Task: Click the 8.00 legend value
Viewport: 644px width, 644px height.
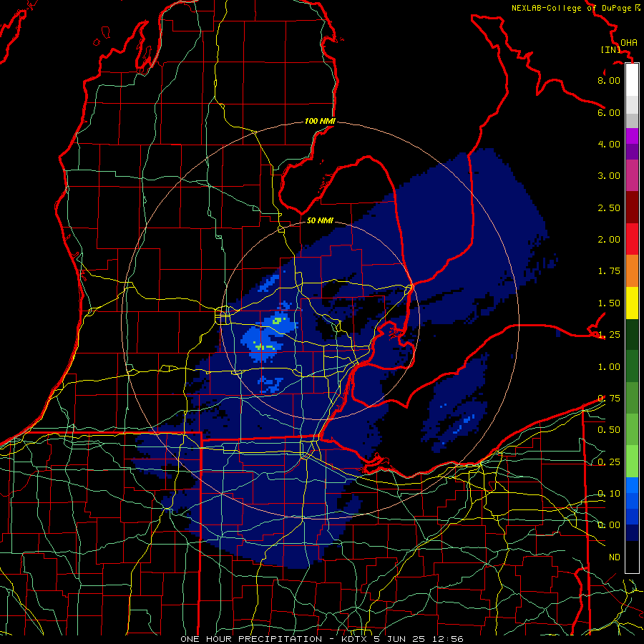Action: click(609, 80)
